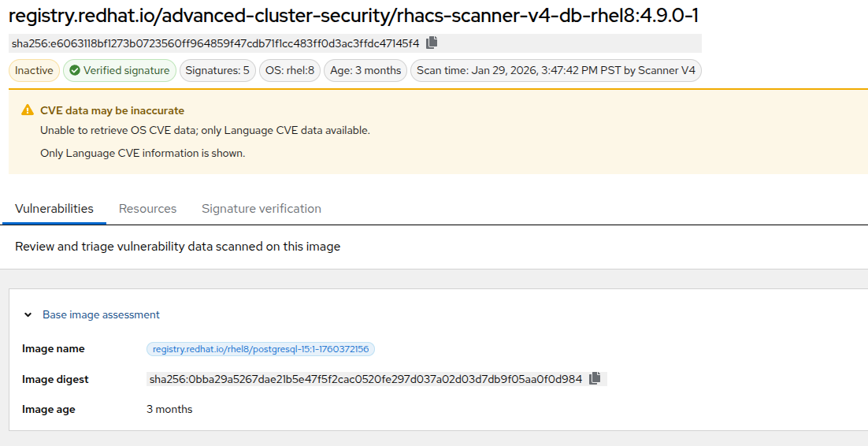Click the CVE data may be inaccurate heading
This screenshot has height=446, width=868.
coord(112,111)
